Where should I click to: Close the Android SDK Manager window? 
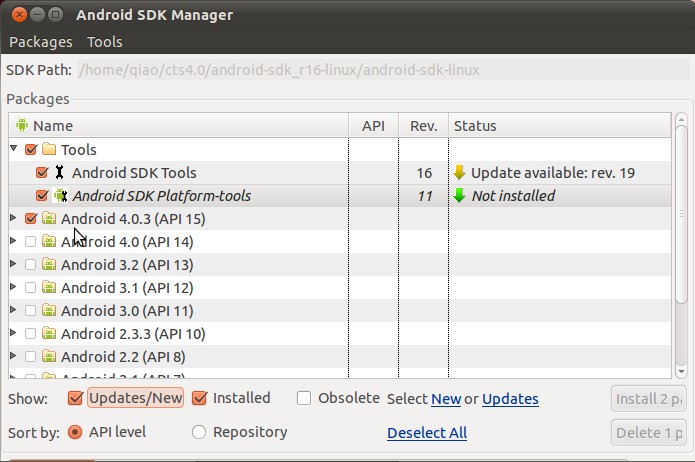19,15
